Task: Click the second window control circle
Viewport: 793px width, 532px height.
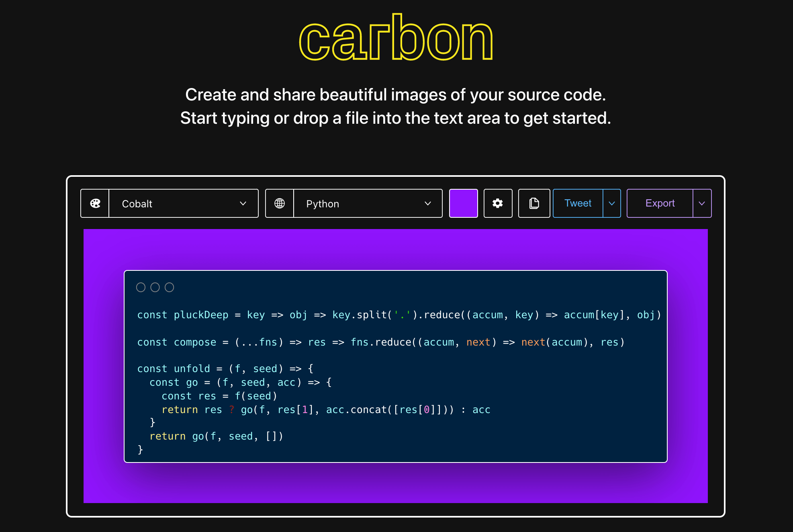Action: pyautogui.click(x=155, y=287)
